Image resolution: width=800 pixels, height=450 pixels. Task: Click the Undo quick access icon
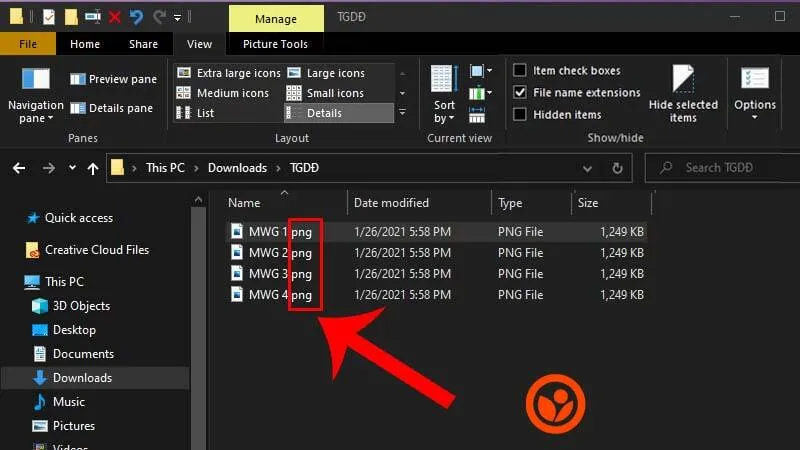click(136, 17)
